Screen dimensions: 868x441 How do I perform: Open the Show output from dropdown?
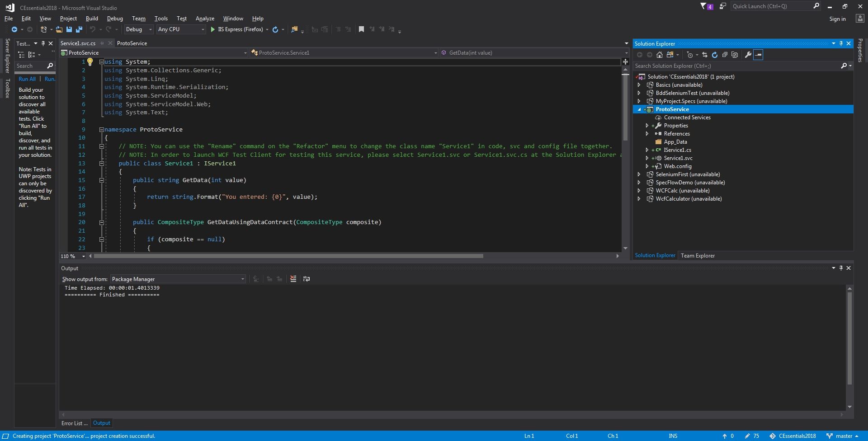(x=178, y=279)
